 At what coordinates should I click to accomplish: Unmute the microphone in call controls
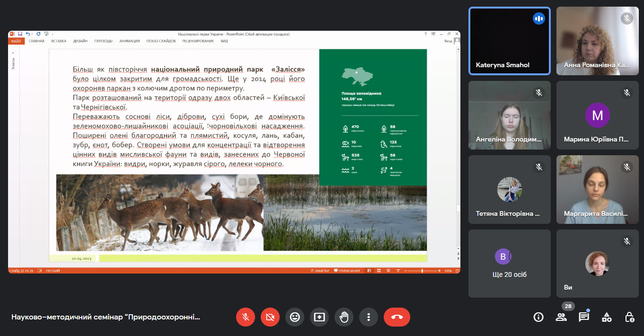(x=246, y=317)
